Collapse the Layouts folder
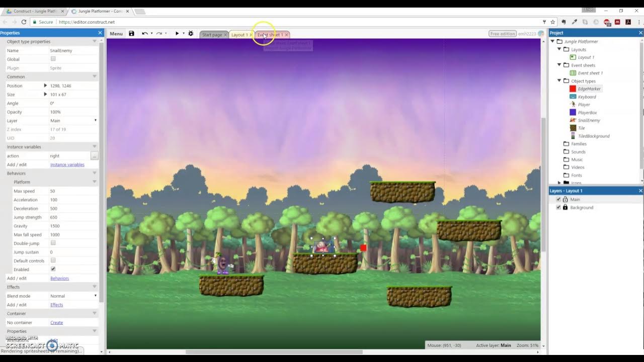644x362 pixels. click(559, 49)
